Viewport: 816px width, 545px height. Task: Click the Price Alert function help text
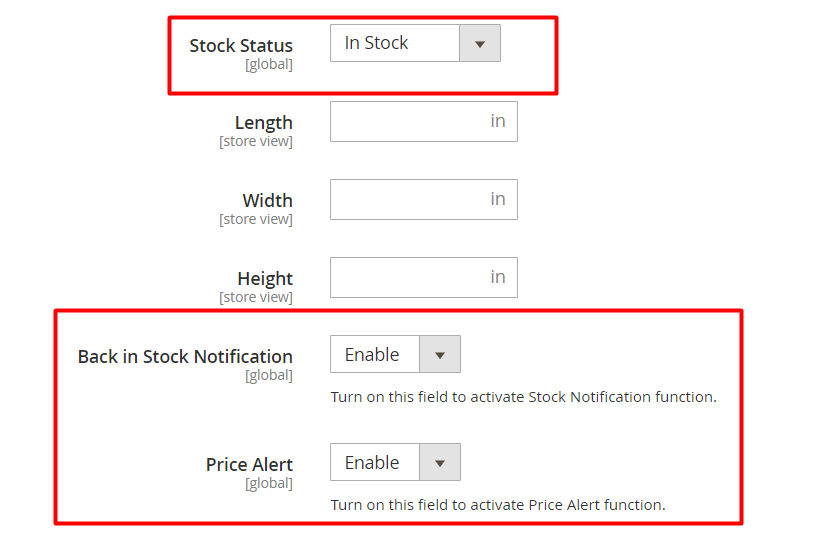[497, 505]
